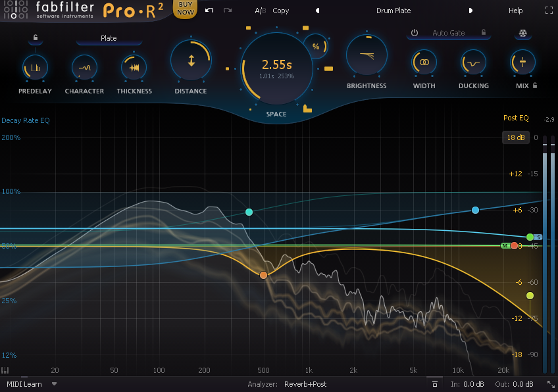This screenshot has height=392, width=558.
Task: Toggle the Mix lock padlock
Action: click(x=534, y=86)
